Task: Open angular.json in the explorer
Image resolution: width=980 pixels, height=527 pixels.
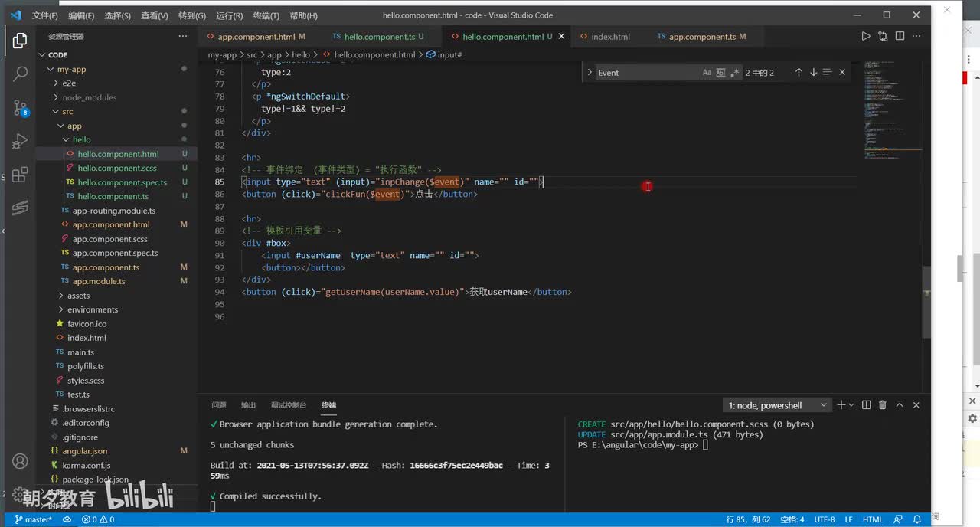Action: (84, 451)
